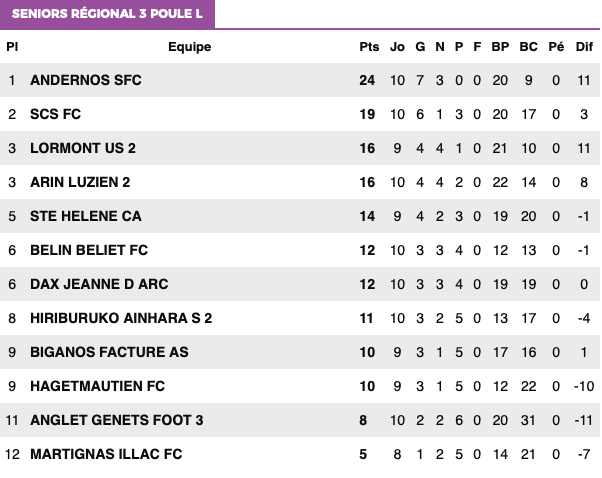
Task: Click the Jo column header
Action: pos(397,47)
